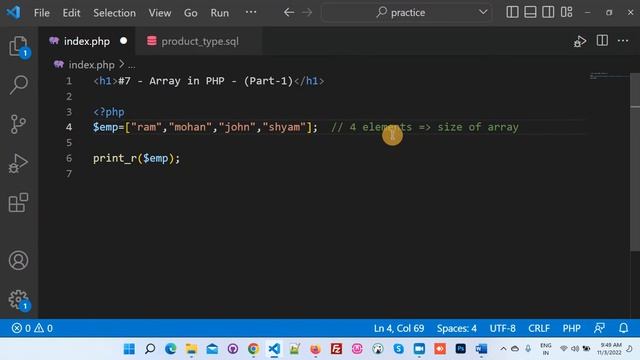Open Photoshop from the taskbar
The image size is (640, 360).
point(461,349)
